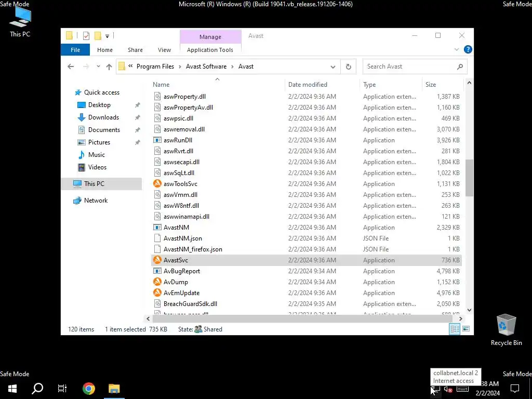
Task: Expand breadcrumb chevron after Program Files
Action: point(180,66)
